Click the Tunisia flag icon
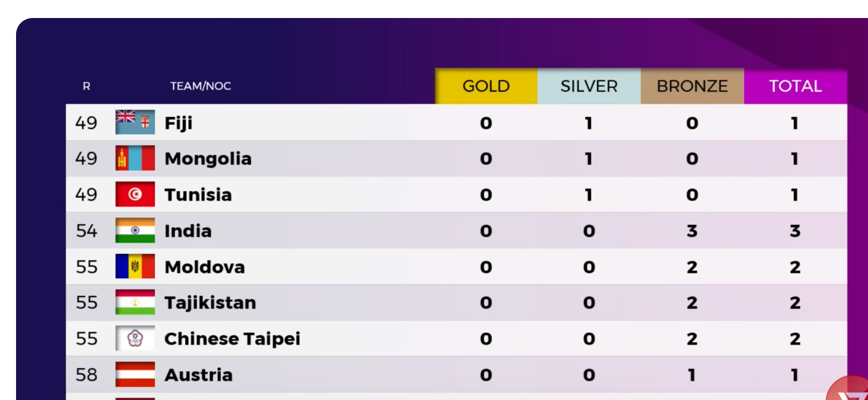The height and width of the screenshot is (400, 868). click(135, 194)
